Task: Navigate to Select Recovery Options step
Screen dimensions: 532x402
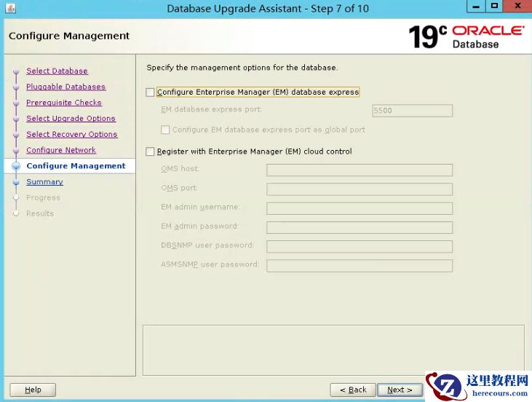Action: (x=72, y=135)
